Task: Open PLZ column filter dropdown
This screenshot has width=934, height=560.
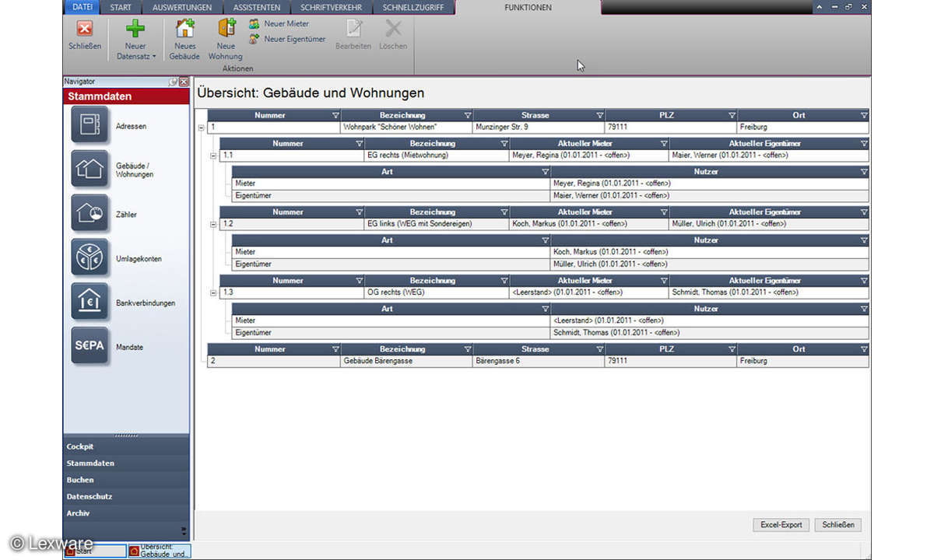Action: [732, 115]
